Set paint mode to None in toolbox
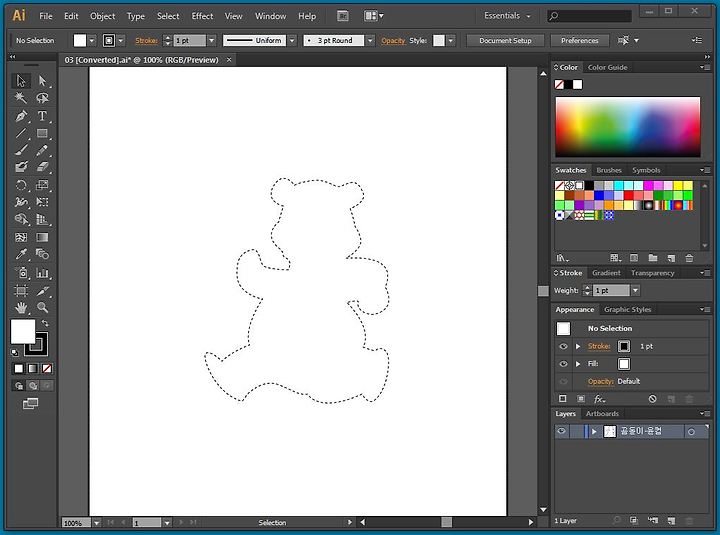 tap(47, 368)
